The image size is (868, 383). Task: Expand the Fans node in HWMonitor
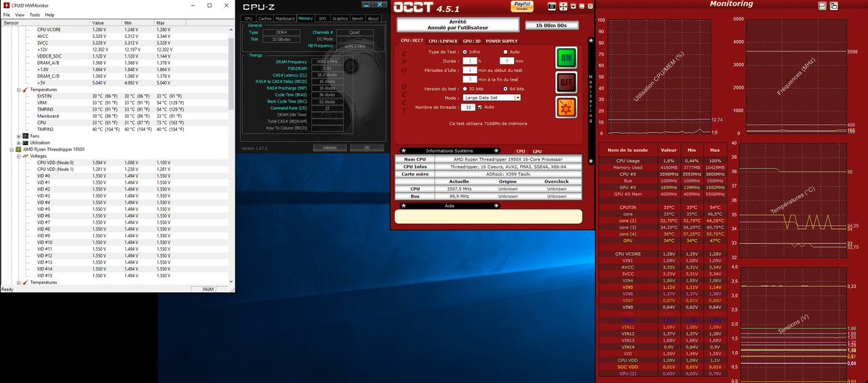click(x=18, y=136)
